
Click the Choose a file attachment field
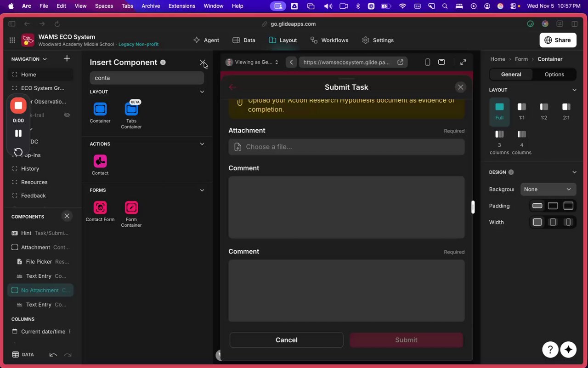(x=347, y=147)
